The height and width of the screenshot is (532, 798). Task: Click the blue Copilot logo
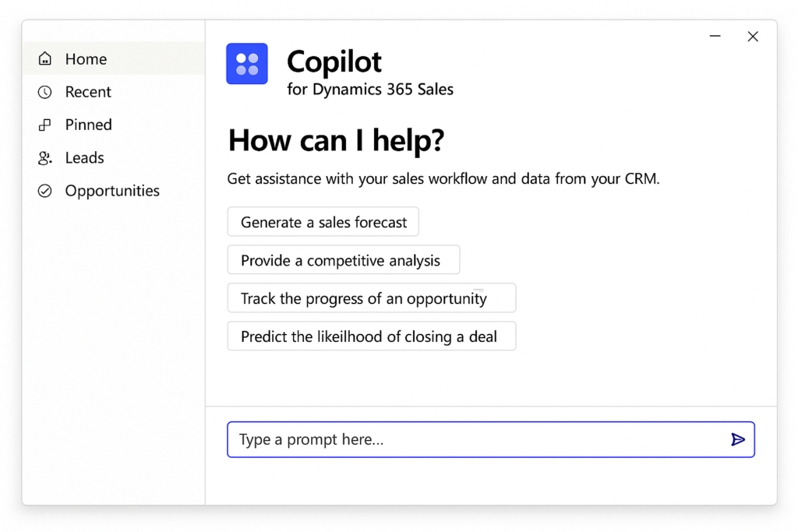point(247,64)
